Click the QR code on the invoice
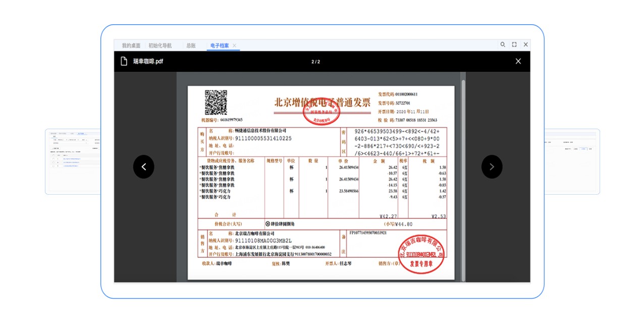 click(x=216, y=102)
